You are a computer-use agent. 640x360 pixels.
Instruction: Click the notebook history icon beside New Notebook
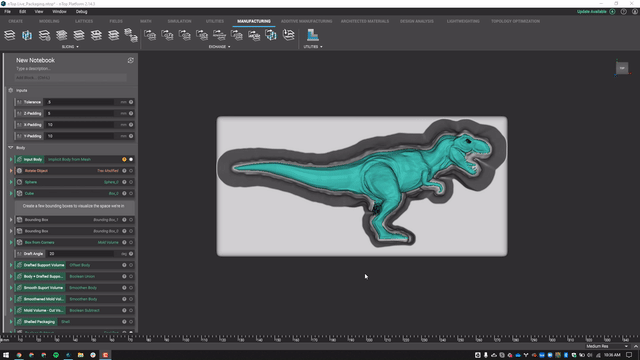tap(131, 60)
